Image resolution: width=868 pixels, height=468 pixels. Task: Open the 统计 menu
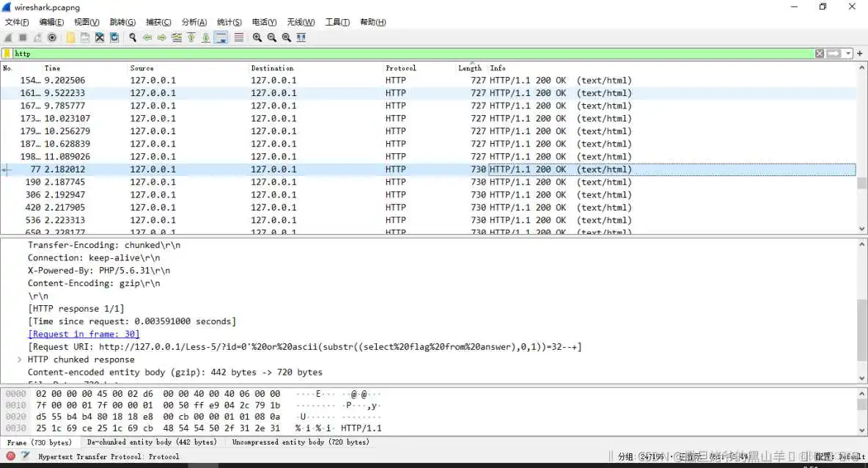coord(229,22)
